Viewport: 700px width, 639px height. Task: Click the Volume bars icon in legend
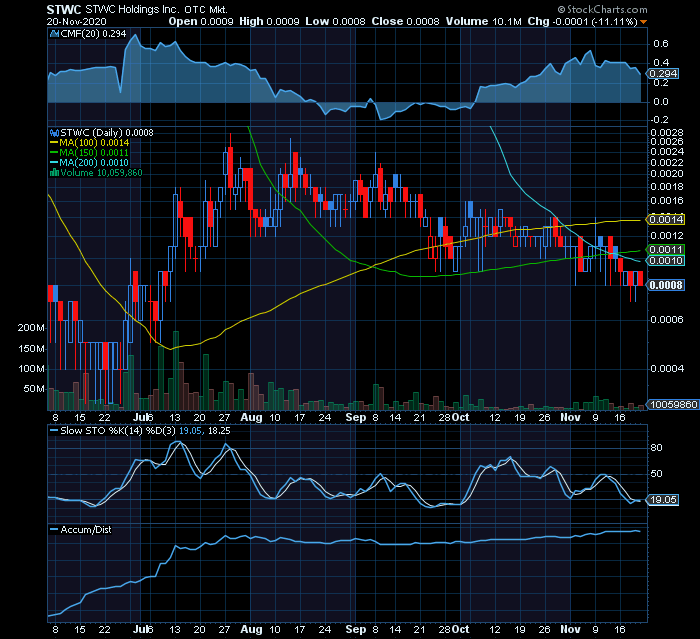(x=54, y=173)
